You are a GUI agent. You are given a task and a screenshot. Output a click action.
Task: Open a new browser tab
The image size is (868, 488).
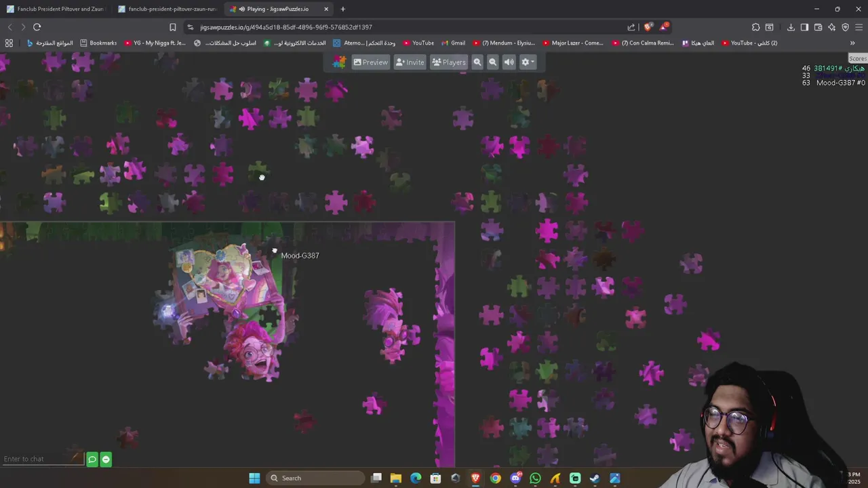(x=342, y=9)
